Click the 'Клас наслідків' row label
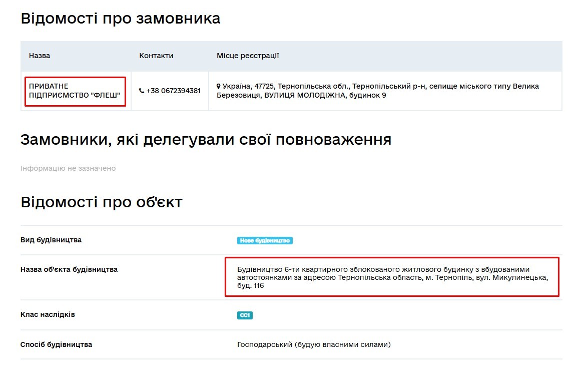Viewport: 588px width, 375px height. [48, 314]
